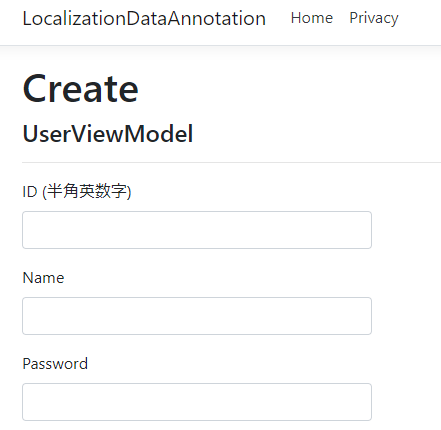Click the letter C of the Create title
441x430 pixels.
(x=34, y=89)
